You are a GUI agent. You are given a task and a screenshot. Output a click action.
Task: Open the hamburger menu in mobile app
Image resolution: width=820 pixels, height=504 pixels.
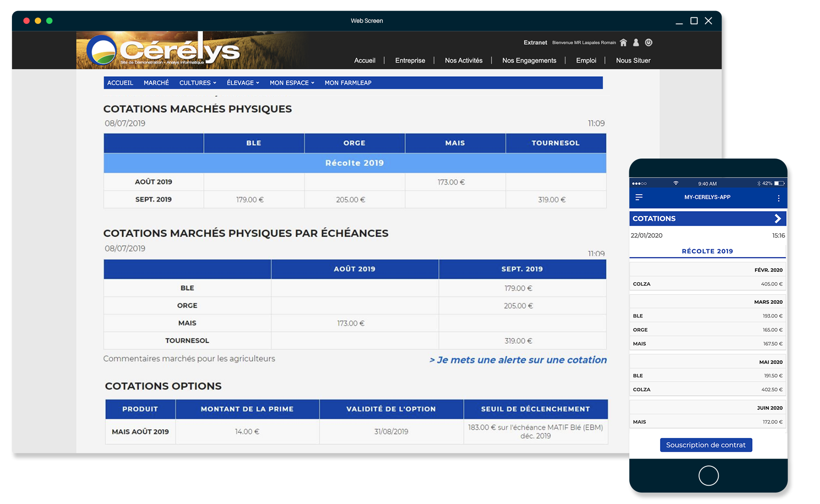(639, 197)
